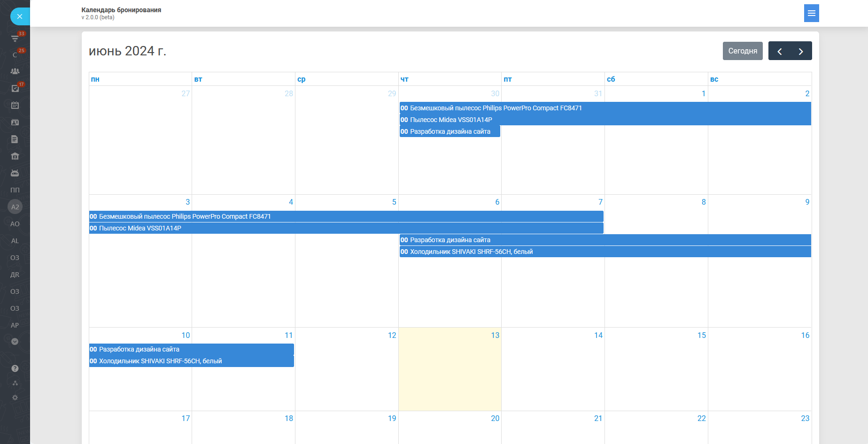Image resolution: width=868 pixels, height=444 pixels.
Task: Click the day number 1 on Saturday
Action: 704,93
